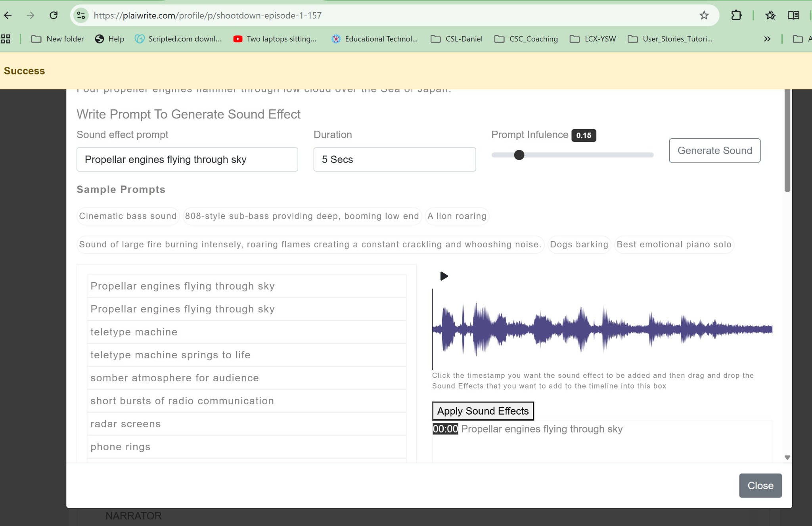
Task: Adjust the Prompt Influence slider handle
Action: pyautogui.click(x=519, y=155)
